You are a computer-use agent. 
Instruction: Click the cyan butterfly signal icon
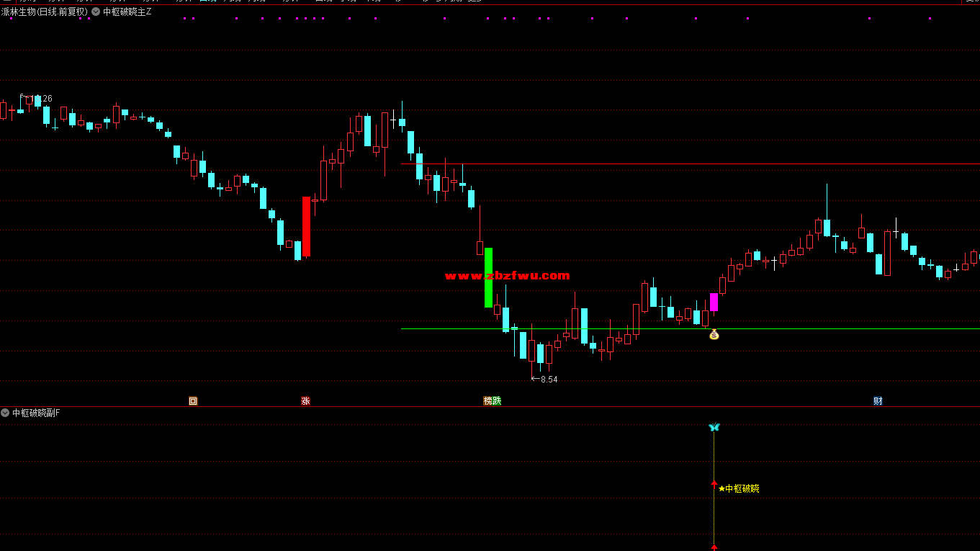tap(714, 427)
